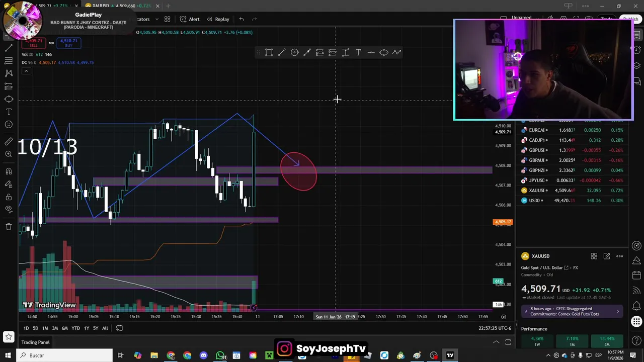Image resolution: width=644 pixels, height=362 pixels.
Task: Select the 5D time range
Action: (35, 328)
